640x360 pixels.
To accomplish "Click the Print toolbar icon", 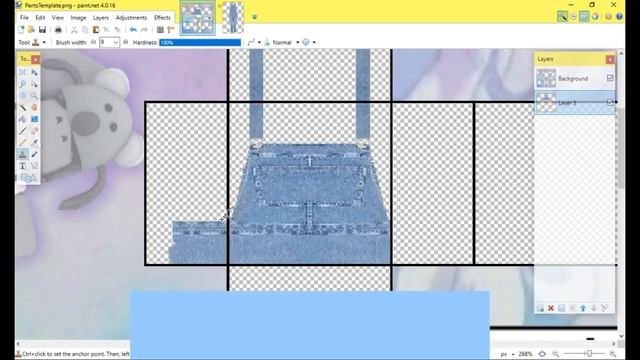I will pos(58,30).
